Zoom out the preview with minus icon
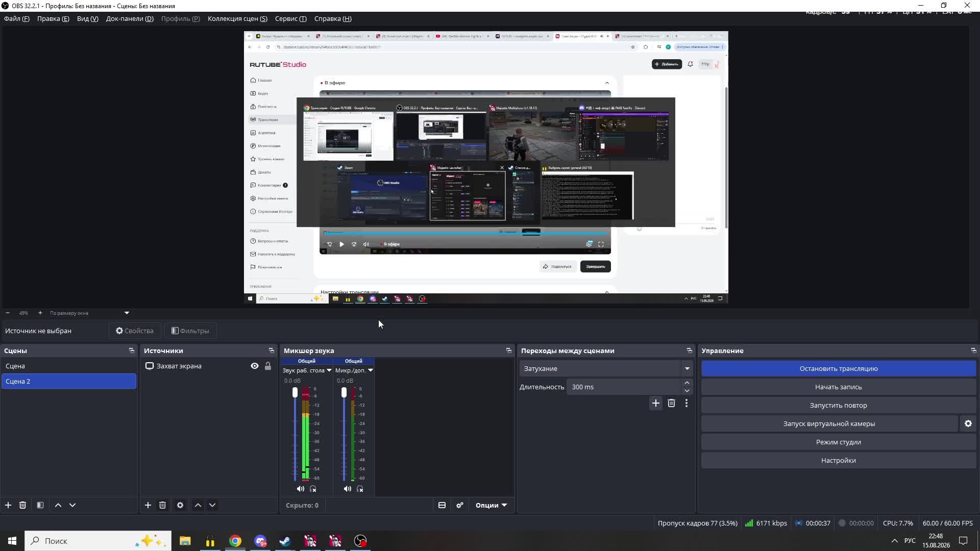This screenshot has width=980, height=551. pos(8,313)
